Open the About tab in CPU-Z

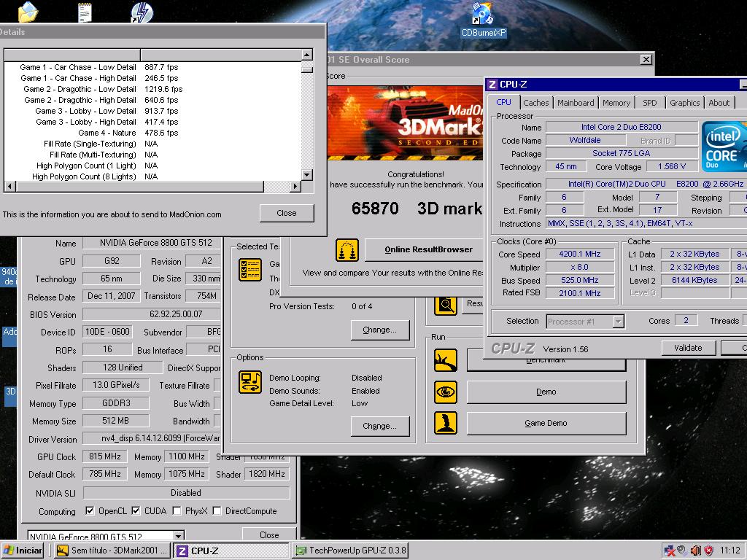tap(719, 103)
